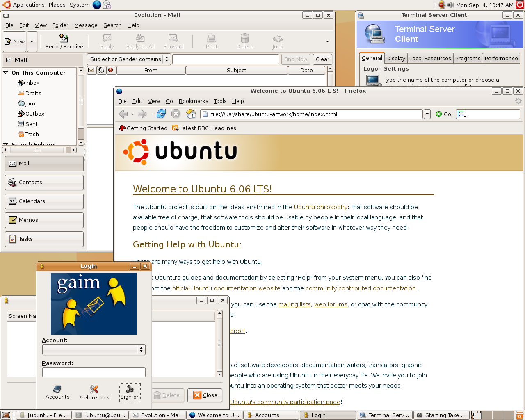The image size is (525, 420).
Task: Open the 'Subject or Sender contains' dropdown
Action: 129,59
